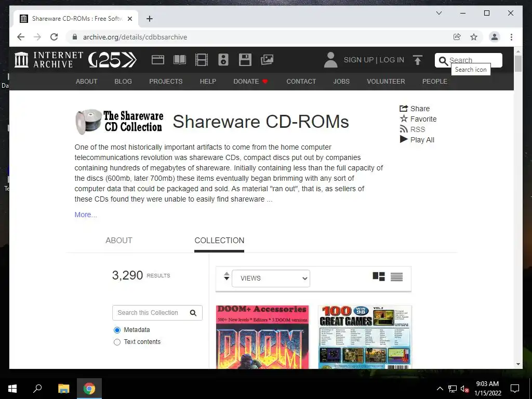This screenshot has height=399, width=532.
Task: Click the muted volume tray icon
Action: [x=464, y=389]
